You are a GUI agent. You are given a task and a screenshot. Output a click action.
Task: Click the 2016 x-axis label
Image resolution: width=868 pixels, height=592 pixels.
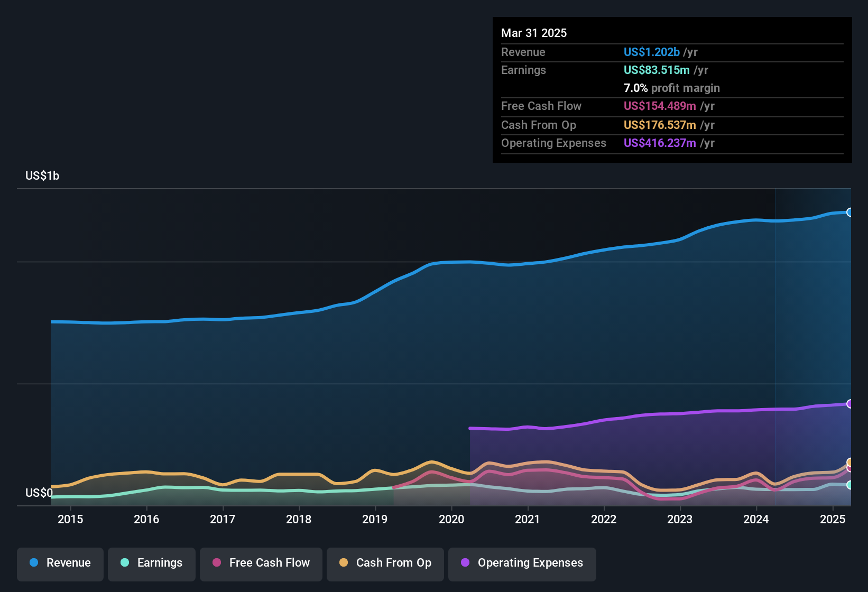click(146, 519)
